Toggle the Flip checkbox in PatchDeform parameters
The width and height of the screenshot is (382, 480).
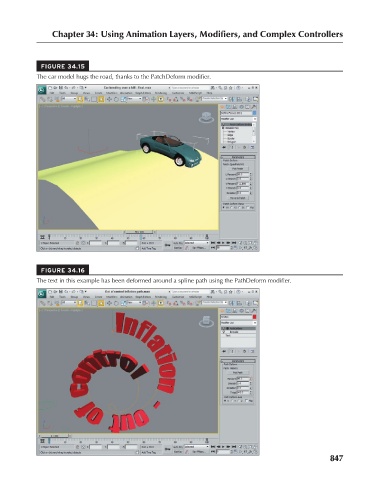248,207
